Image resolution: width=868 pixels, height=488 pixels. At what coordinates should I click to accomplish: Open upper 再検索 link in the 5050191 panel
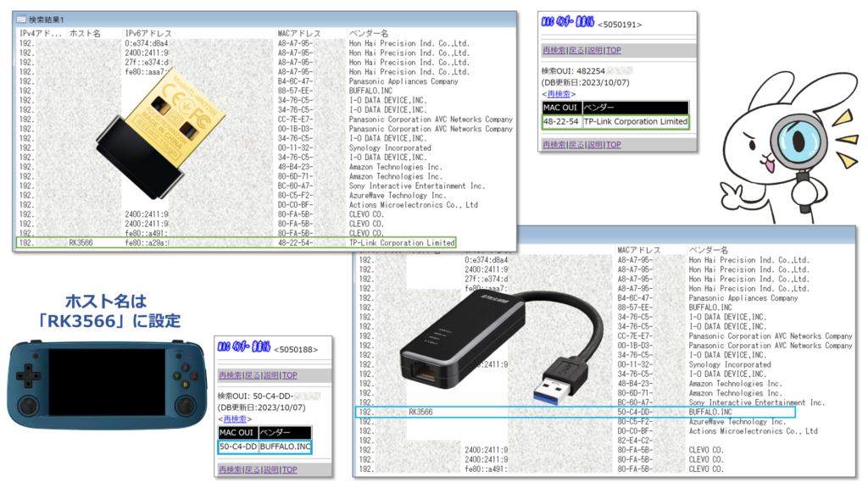554,50
